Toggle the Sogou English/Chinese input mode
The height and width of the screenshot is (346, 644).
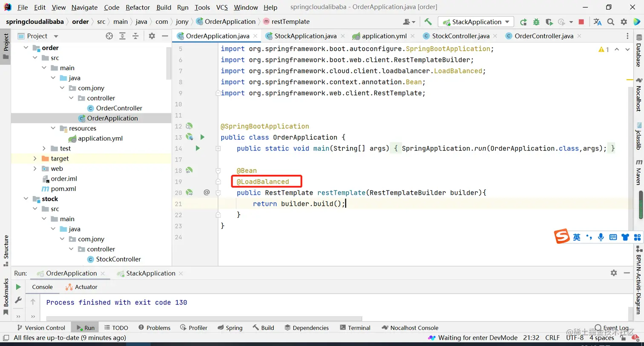pyautogui.click(x=577, y=237)
